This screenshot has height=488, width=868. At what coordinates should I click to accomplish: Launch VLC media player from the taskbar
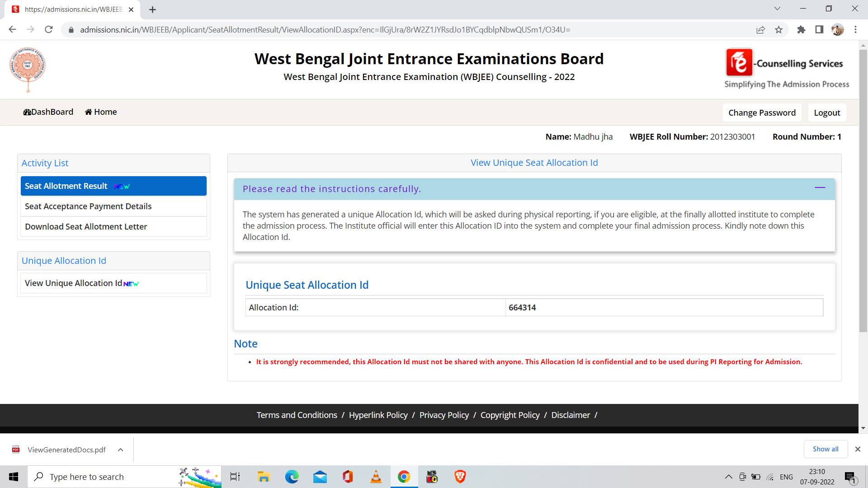pyautogui.click(x=376, y=477)
